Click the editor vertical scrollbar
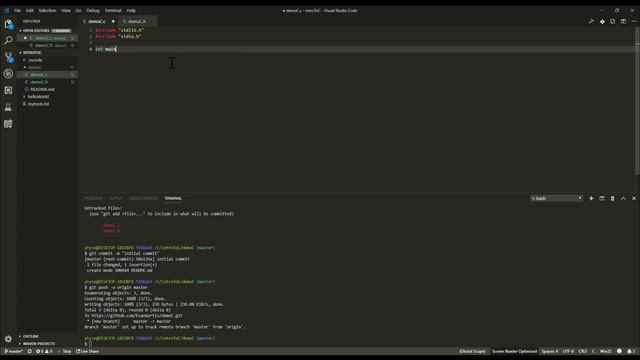Viewport: 640px width, 360px height. click(637, 102)
